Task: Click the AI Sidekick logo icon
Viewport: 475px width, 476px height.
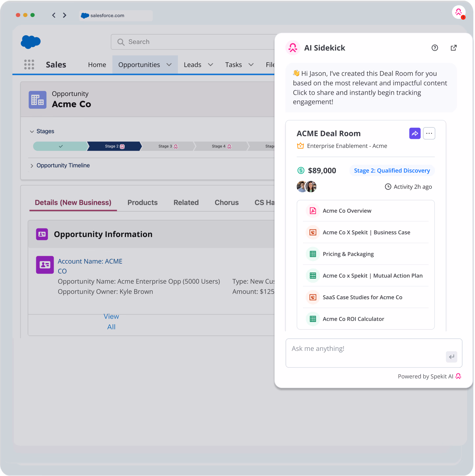Action: pyautogui.click(x=293, y=48)
